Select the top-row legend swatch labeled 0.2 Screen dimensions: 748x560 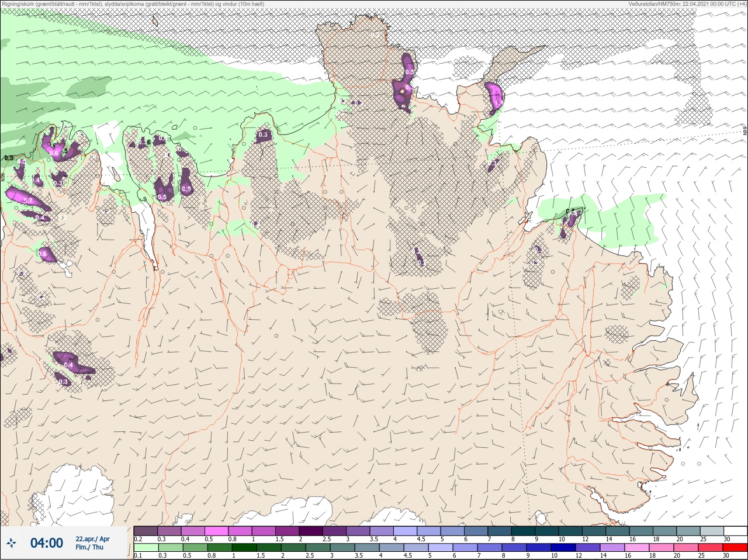[x=146, y=531]
